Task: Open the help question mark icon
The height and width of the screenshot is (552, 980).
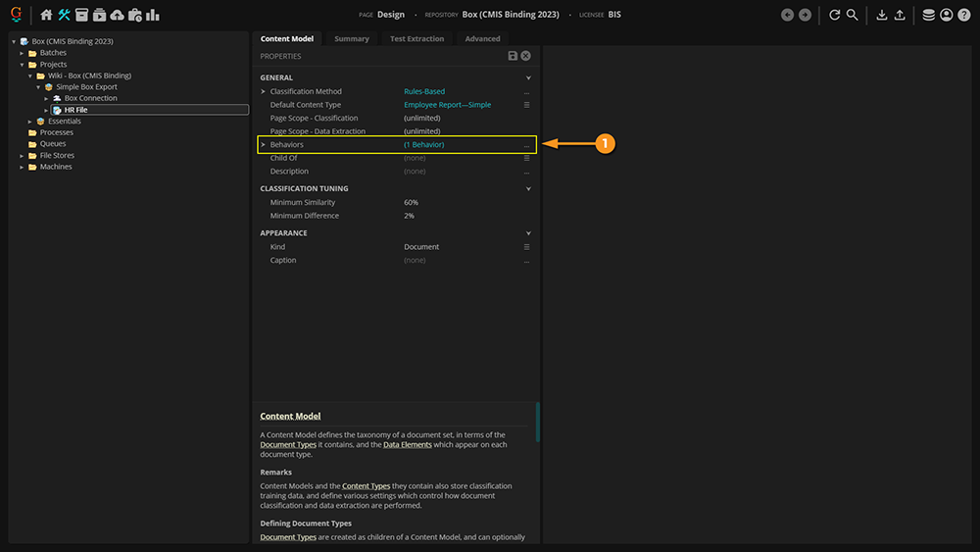Action: click(x=963, y=15)
